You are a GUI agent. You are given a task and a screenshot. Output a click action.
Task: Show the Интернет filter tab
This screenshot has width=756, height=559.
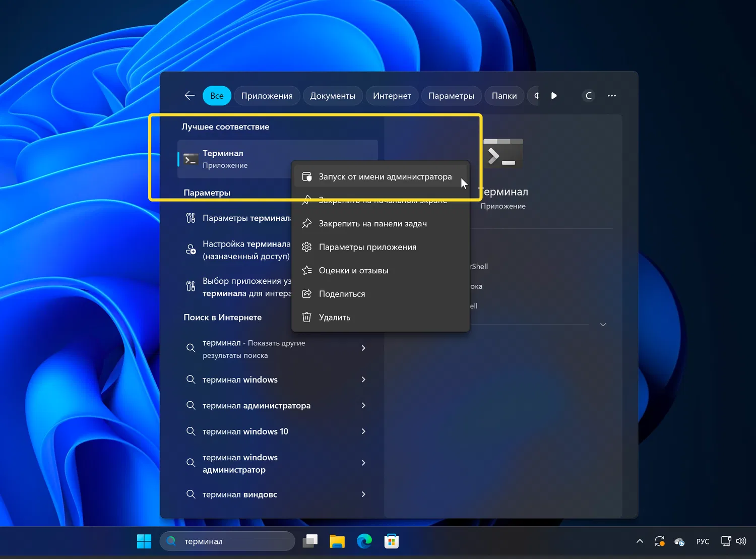pyautogui.click(x=392, y=96)
